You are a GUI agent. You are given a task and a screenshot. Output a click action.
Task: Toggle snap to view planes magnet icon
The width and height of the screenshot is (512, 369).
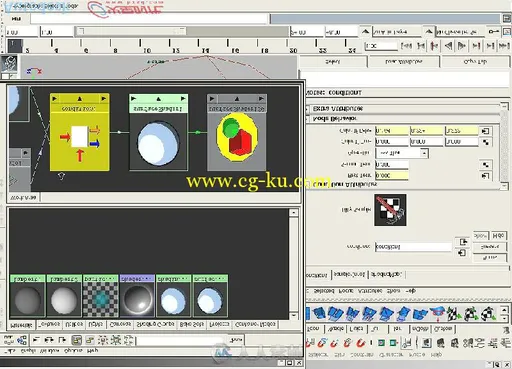coord(348,343)
